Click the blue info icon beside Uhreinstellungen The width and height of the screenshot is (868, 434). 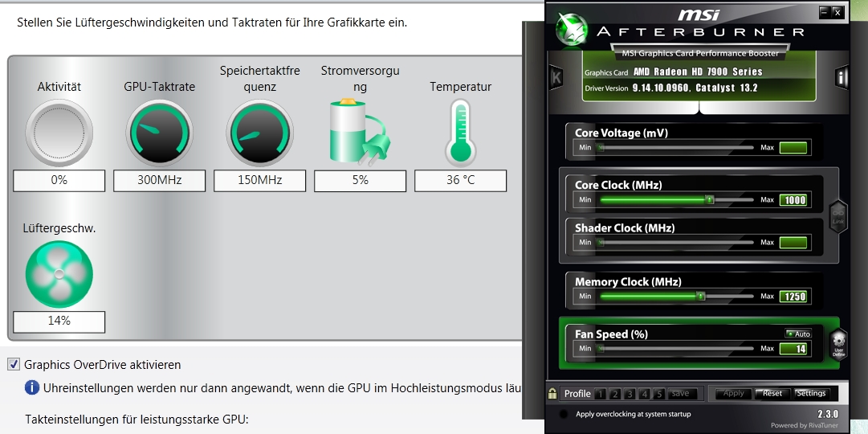[32, 387]
